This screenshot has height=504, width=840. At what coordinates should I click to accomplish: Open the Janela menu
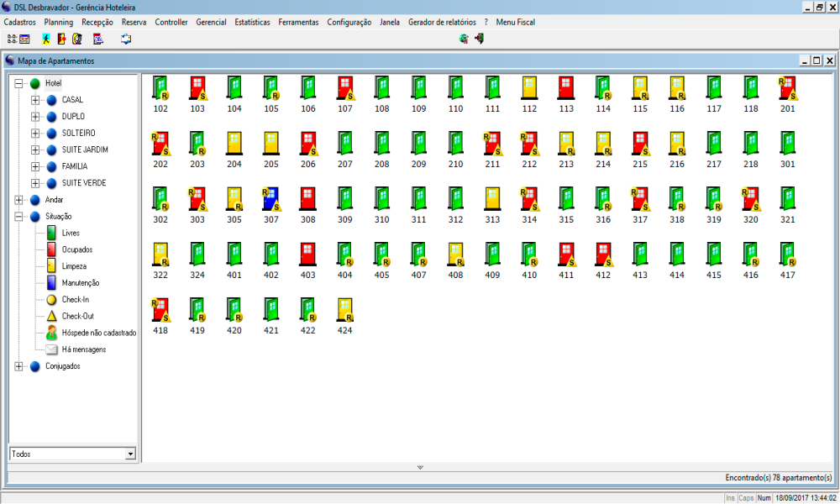pos(390,22)
